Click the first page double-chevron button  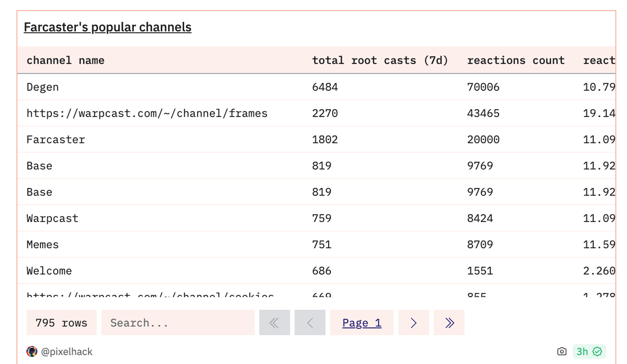(x=274, y=323)
